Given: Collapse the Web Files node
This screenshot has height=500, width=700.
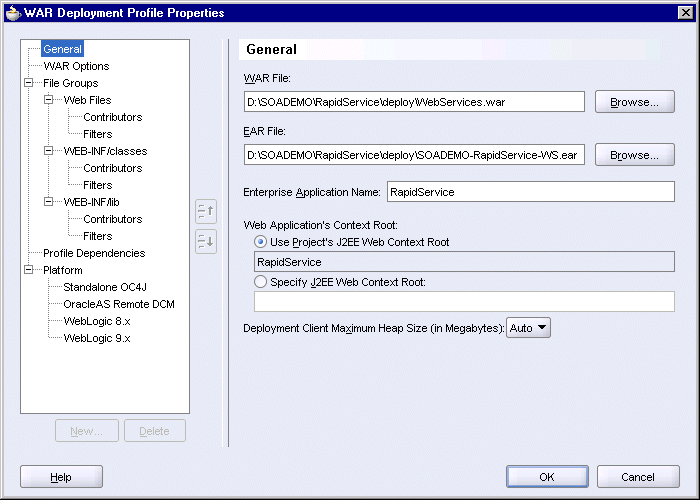Looking at the screenshot, I should point(49,100).
